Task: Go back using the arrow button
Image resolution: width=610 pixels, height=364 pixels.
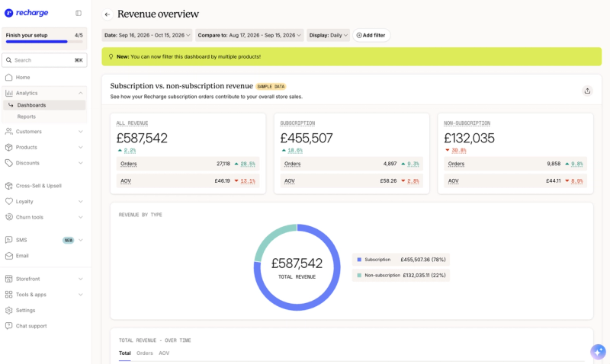Action: pos(108,14)
